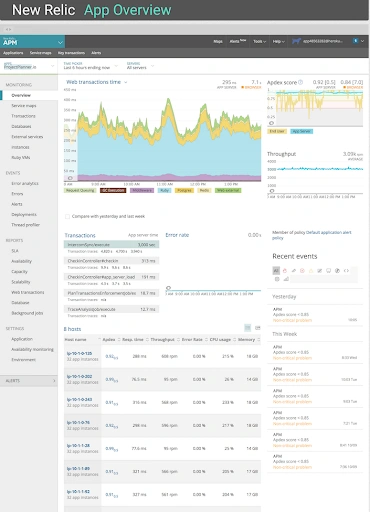This screenshot has width=370, height=512.
Task: Open Error analytics in the sidebar
Action: click(x=25, y=183)
